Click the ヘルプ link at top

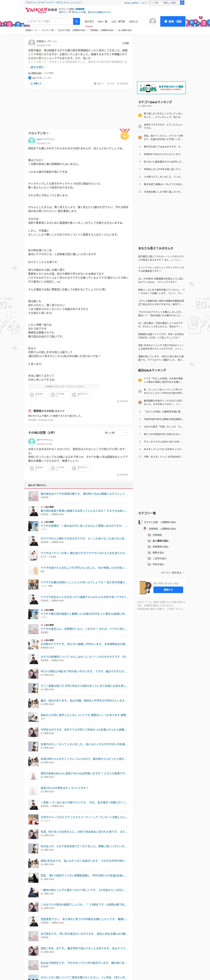pos(143,3)
